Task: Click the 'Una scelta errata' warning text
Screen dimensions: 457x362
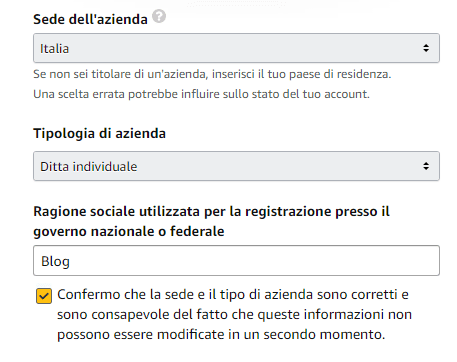Action: [201, 94]
